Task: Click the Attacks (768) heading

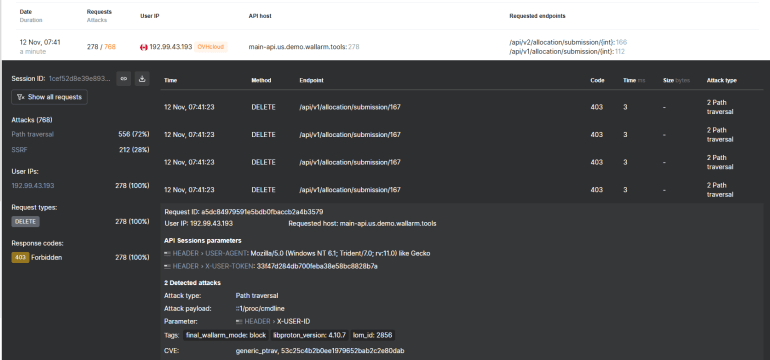Action: click(x=32, y=120)
